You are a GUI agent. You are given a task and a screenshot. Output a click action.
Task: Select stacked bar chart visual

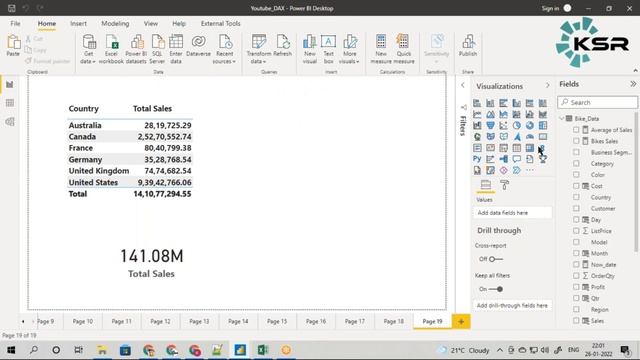click(x=477, y=103)
